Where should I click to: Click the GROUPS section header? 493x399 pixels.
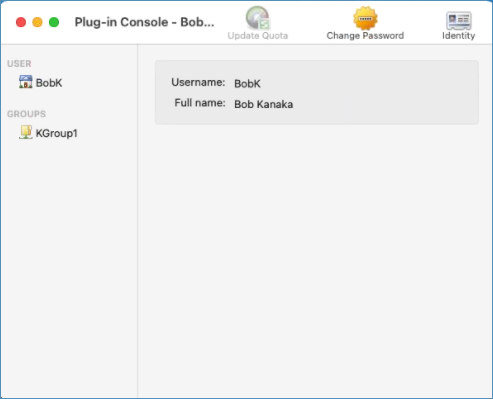pyautogui.click(x=26, y=114)
